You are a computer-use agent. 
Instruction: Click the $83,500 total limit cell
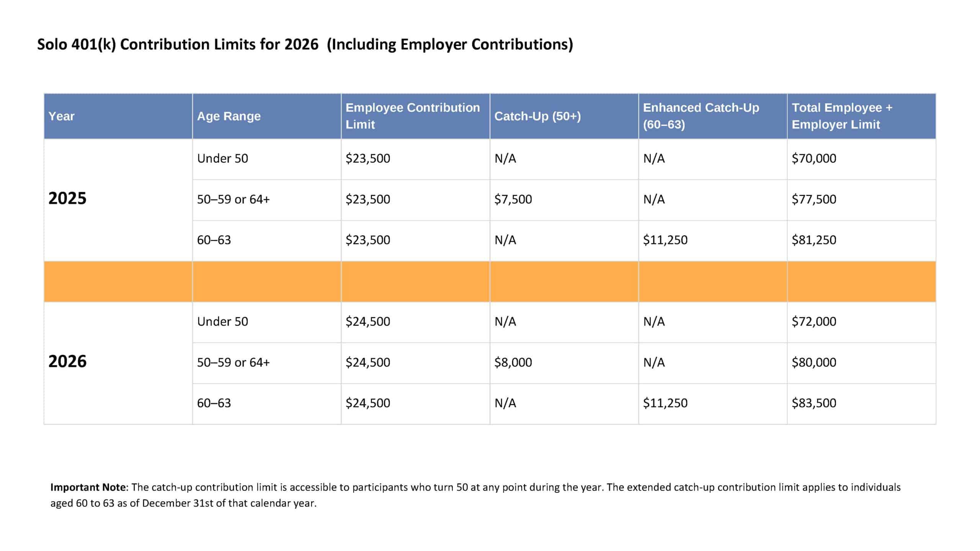point(814,403)
